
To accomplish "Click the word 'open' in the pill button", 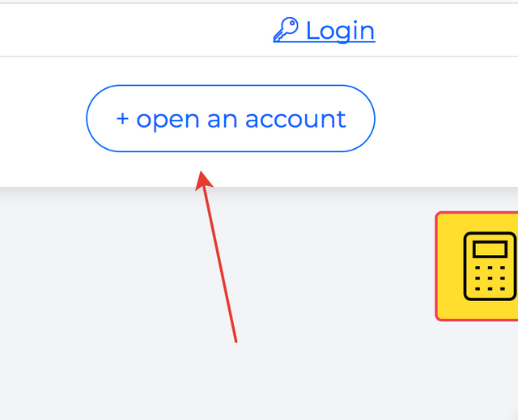I will [168, 121].
